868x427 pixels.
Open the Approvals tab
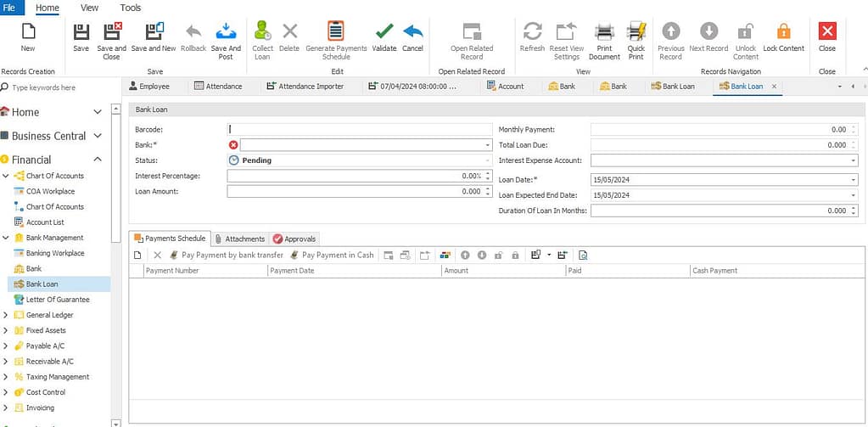tap(294, 239)
